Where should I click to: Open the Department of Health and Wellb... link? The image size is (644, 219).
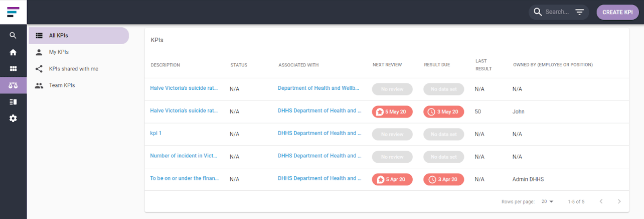click(x=319, y=88)
